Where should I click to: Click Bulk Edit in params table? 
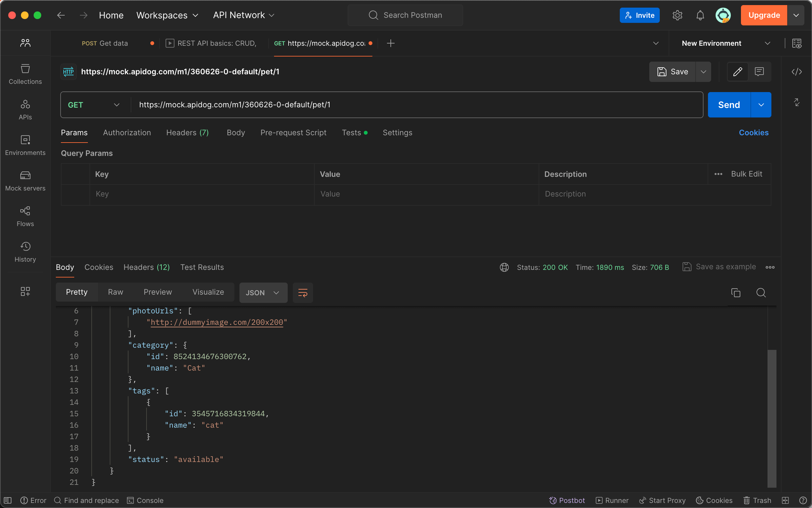pos(747,174)
